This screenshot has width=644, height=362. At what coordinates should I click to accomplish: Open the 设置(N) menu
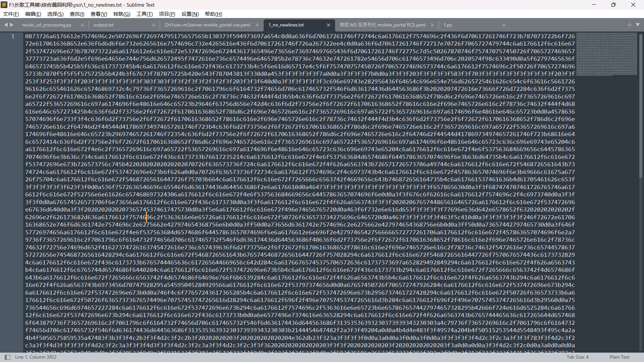(190, 14)
